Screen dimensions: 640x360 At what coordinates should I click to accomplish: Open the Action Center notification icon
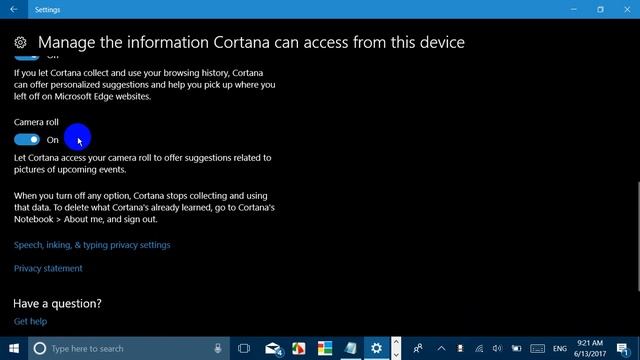tap(622, 349)
